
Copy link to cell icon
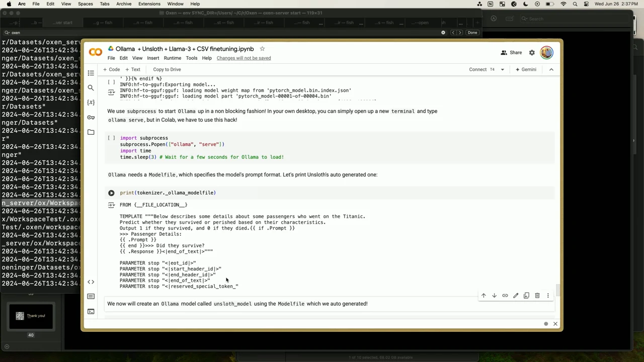(x=505, y=296)
